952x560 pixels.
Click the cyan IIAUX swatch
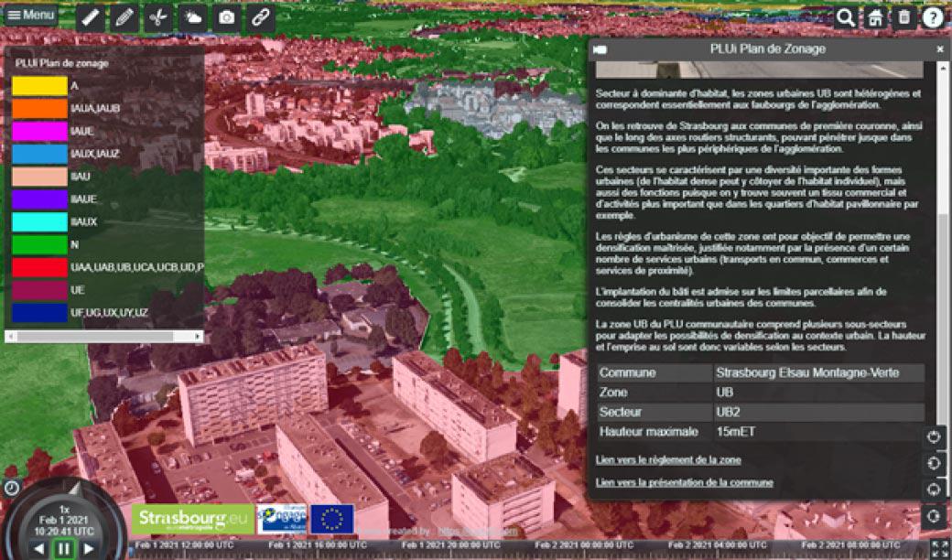(39, 222)
